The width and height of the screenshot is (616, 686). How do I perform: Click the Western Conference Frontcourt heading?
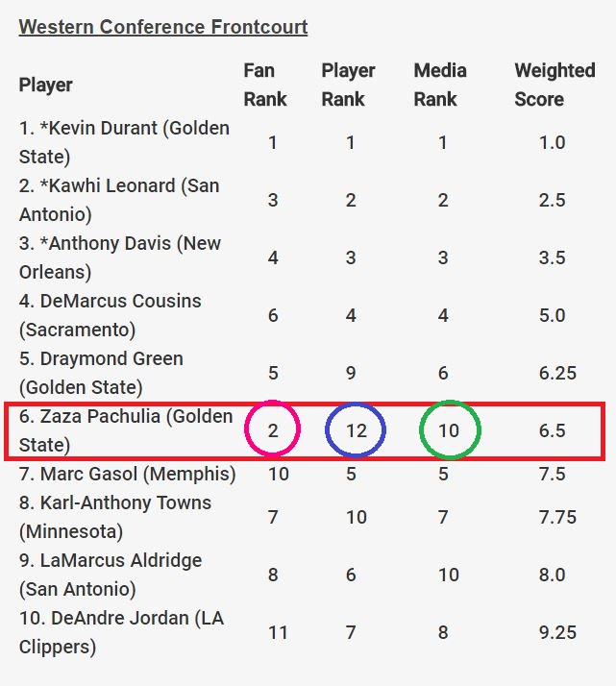tap(163, 27)
